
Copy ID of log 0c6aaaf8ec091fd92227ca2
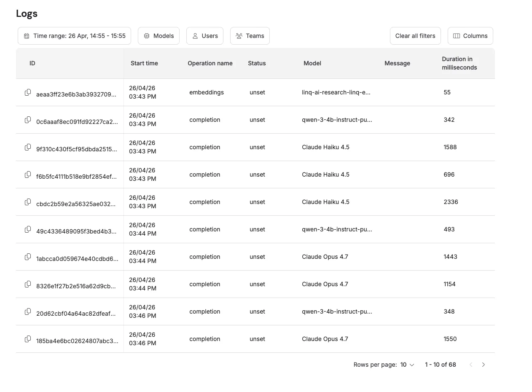pos(28,120)
